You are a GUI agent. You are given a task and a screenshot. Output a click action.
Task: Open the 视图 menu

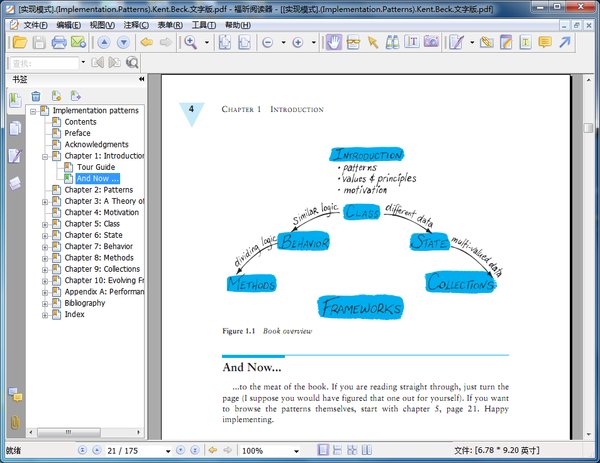point(102,25)
